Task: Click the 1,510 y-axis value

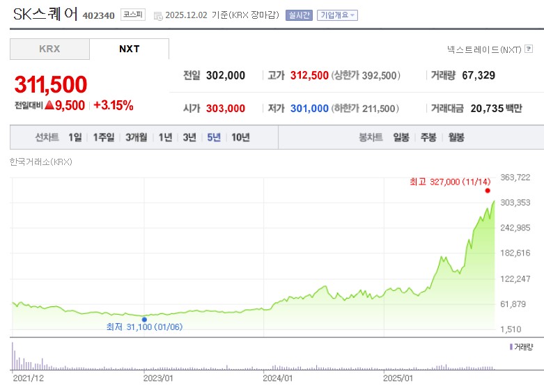Action: click(x=511, y=329)
